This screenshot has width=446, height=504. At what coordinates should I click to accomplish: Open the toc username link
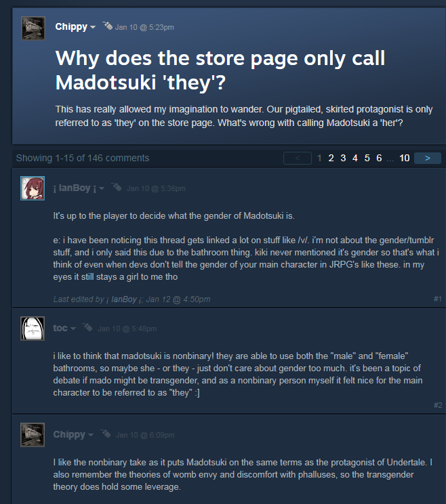coord(60,328)
